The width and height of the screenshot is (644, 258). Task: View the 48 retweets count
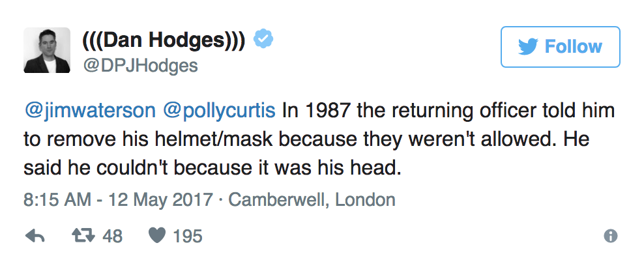(112, 236)
